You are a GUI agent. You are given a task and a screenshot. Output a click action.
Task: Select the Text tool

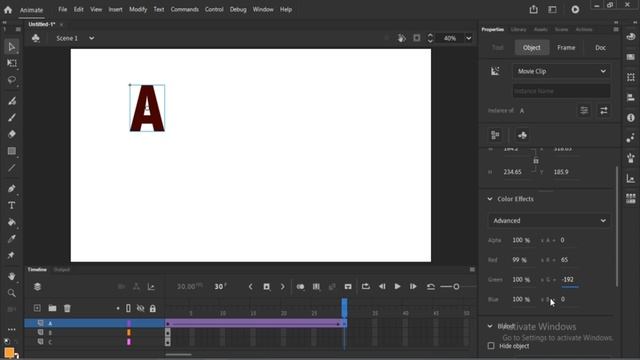pos(11,205)
